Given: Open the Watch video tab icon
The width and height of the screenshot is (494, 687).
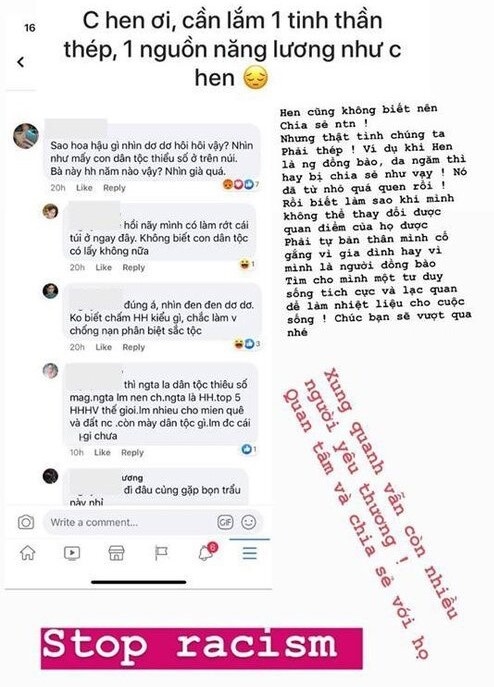Looking at the screenshot, I should [x=72, y=553].
